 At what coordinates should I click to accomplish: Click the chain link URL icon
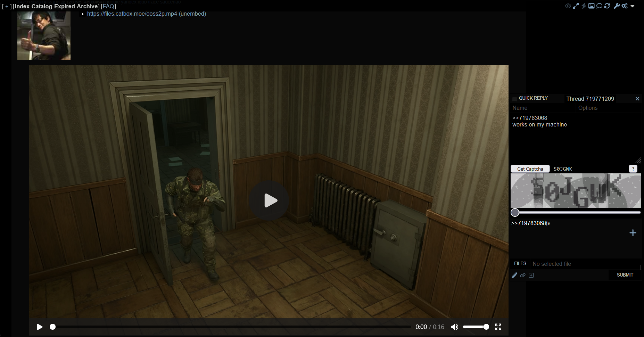[x=523, y=275]
